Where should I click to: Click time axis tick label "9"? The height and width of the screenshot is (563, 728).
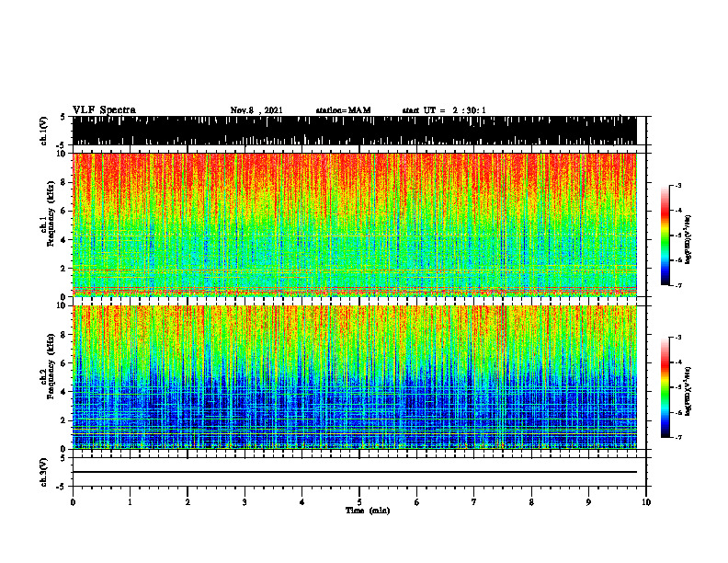588,502
